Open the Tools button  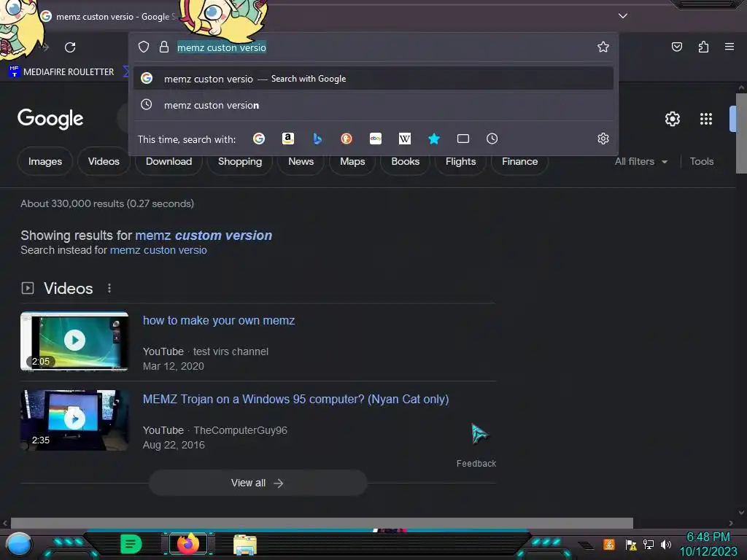pos(701,161)
